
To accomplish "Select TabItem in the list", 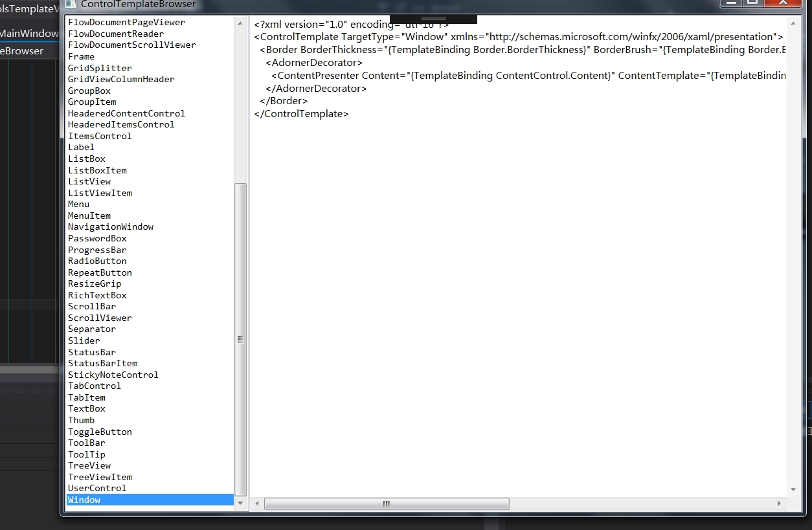I will tap(150, 397).
